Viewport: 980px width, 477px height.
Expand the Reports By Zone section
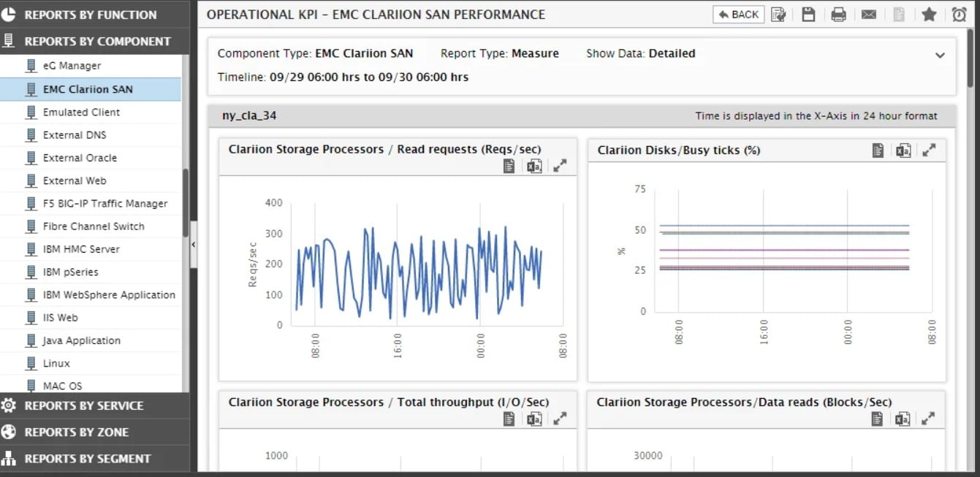click(94, 432)
